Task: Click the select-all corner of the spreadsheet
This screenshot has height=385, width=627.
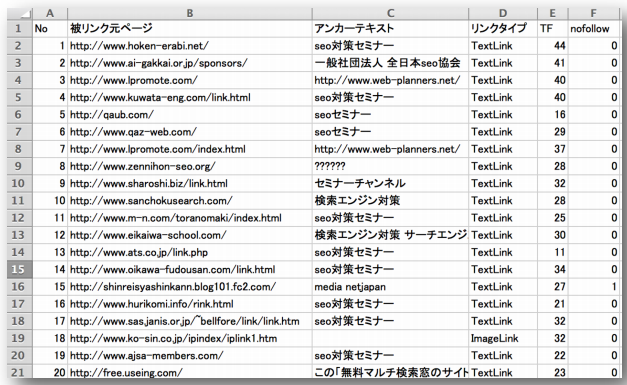Action: [x=20, y=14]
